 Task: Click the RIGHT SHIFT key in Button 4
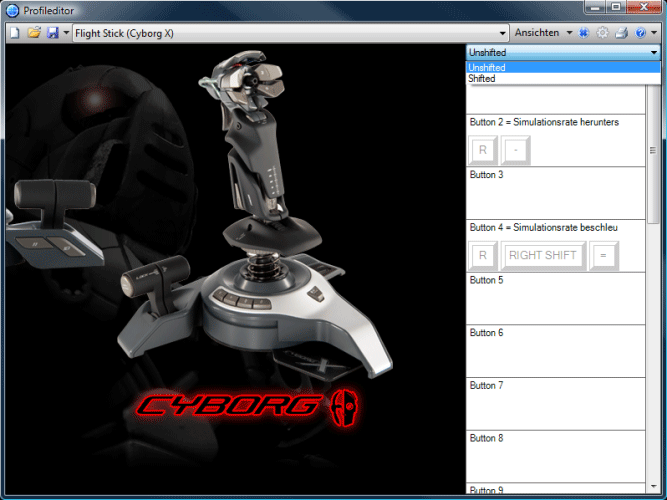coord(543,255)
